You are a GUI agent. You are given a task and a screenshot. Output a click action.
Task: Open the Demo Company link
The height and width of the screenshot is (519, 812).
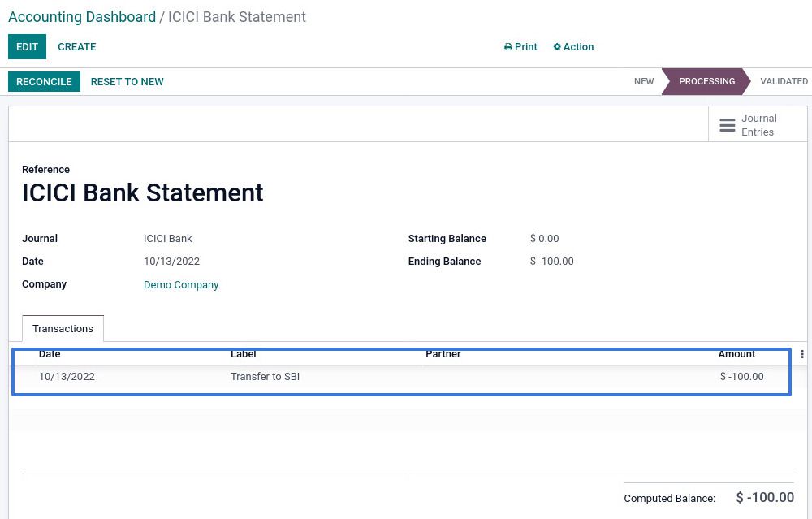click(181, 285)
